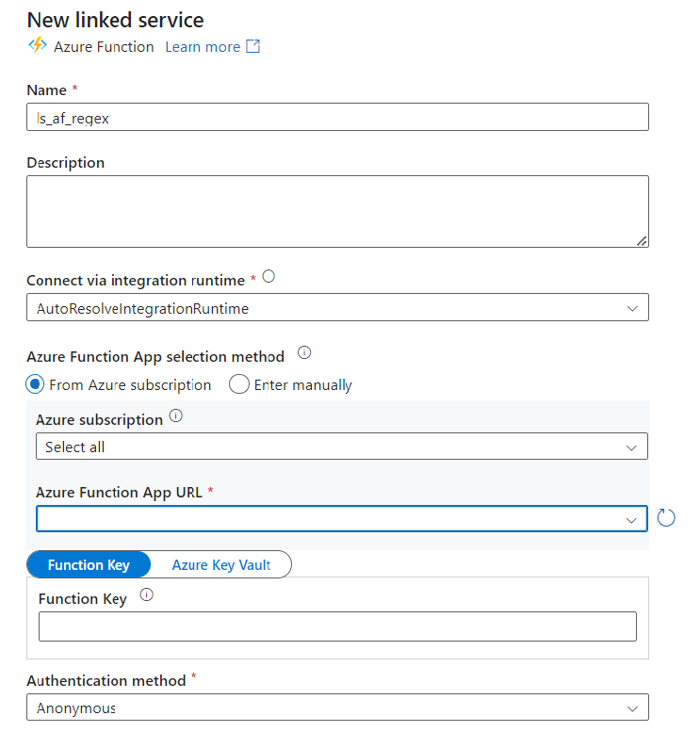
Task: Refresh the Azure Function App URL list
Action: click(x=666, y=517)
